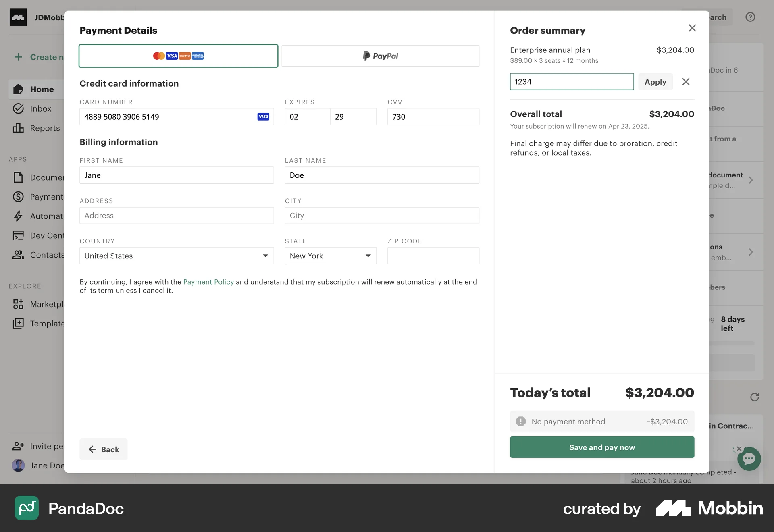View Reports via its sidebar icon
The image size is (774, 532).
click(x=19, y=128)
